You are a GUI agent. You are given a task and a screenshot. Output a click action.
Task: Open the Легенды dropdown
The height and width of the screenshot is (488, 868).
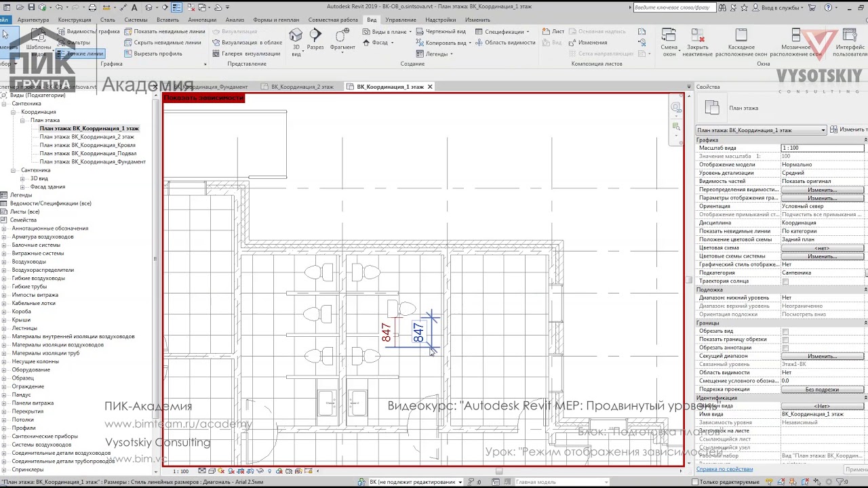click(435, 54)
